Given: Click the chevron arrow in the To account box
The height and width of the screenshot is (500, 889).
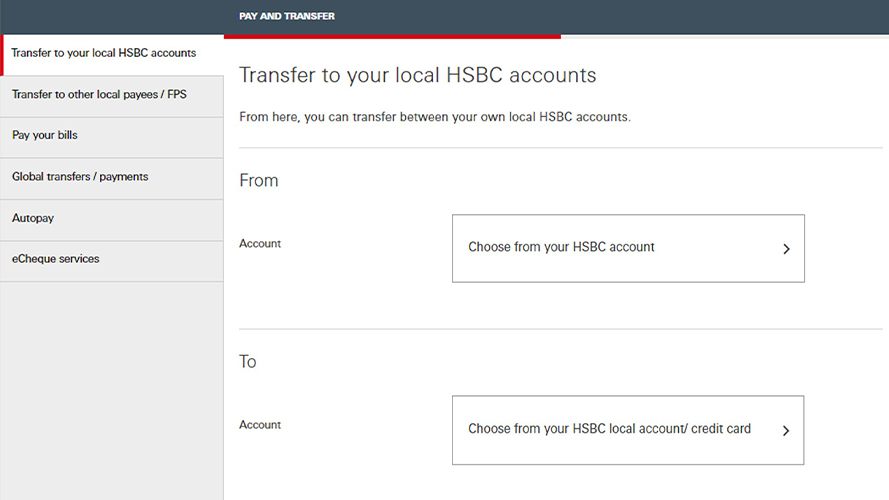Looking at the screenshot, I should [786, 431].
